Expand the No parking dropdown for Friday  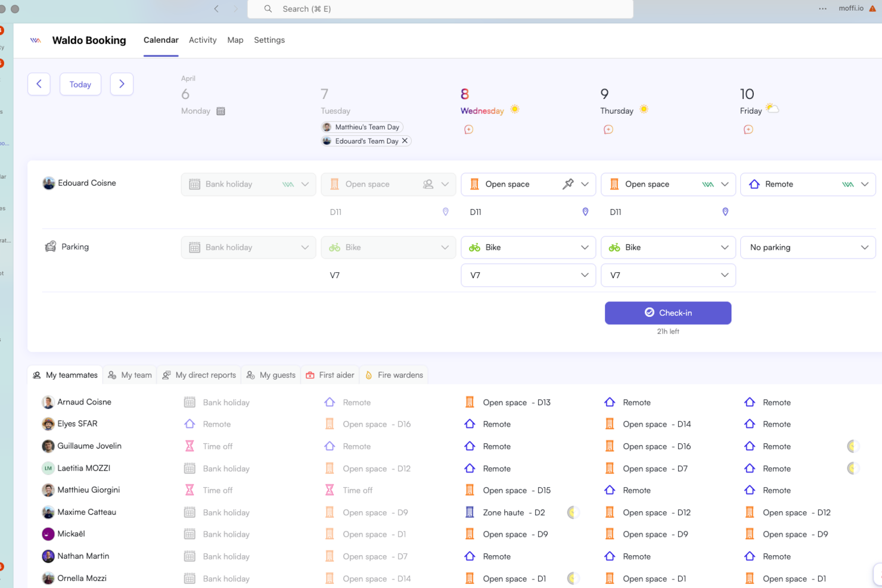coord(865,247)
